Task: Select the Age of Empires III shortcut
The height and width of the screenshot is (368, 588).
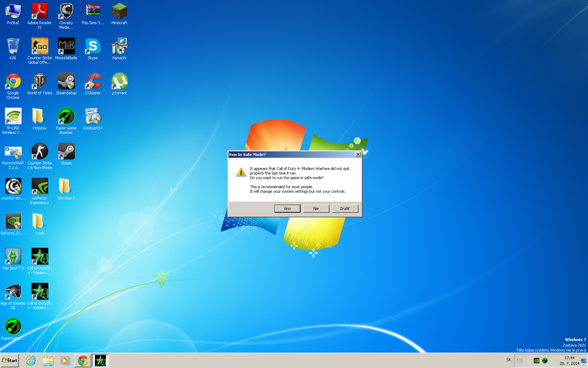Action: pyautogui.click(x=13, y=297)
